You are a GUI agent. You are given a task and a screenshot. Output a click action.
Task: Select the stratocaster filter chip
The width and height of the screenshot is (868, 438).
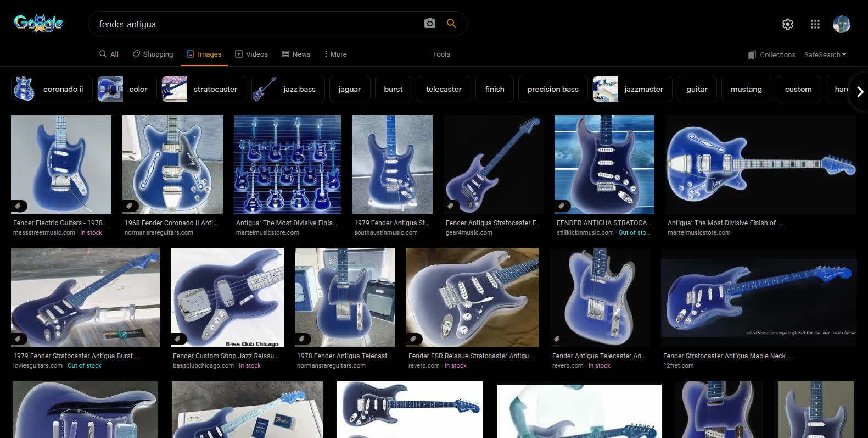204,89
